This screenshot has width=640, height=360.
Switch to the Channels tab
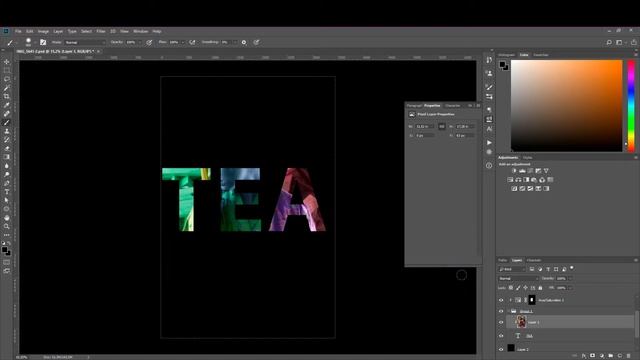pyautogui.click(x=533, y=260)
